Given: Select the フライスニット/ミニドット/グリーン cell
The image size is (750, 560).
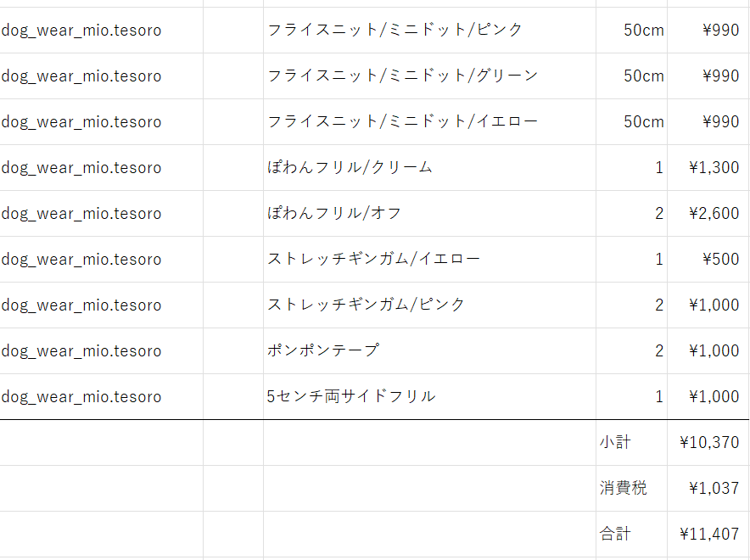Looking at the screenshot, I should click(x=429, y=76).
